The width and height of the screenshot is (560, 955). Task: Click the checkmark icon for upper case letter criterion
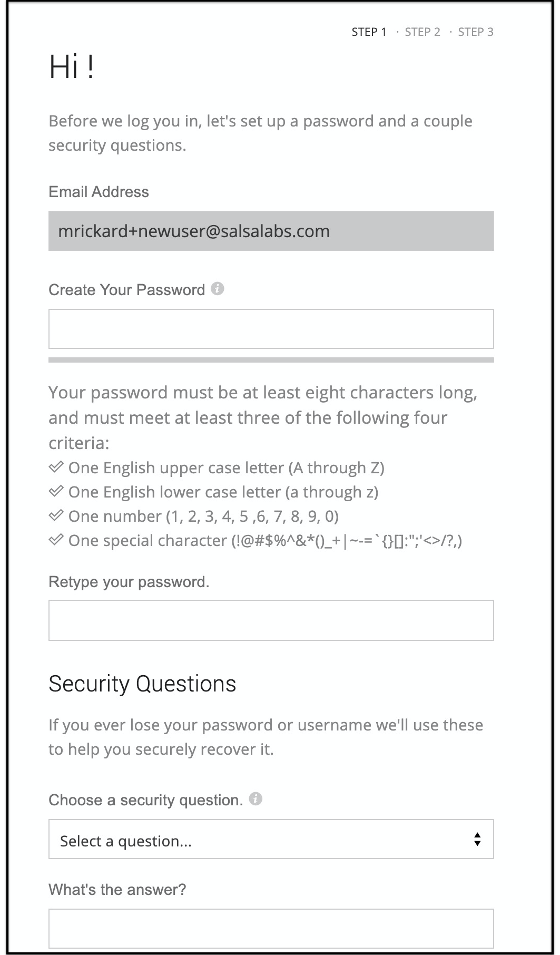(x=55, y=467)
